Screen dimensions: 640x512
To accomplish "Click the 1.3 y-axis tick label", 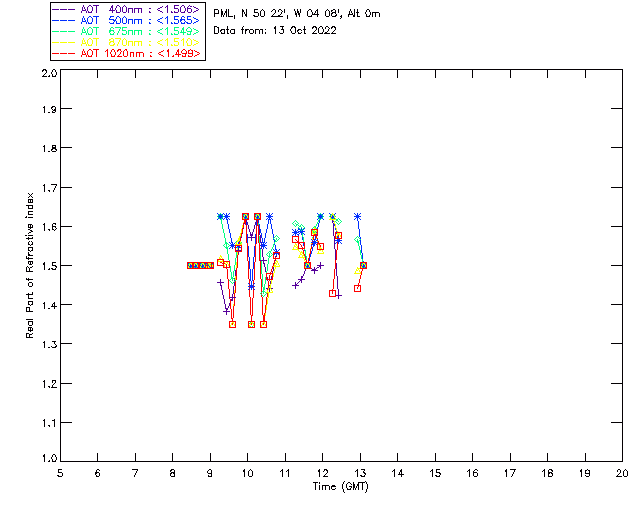I will click(x=49, y=344).
